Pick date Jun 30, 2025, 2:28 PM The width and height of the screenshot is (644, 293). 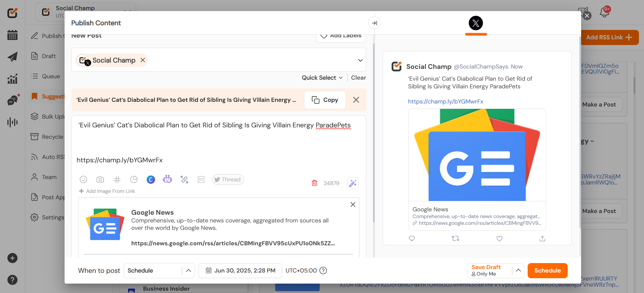(240, 270)
